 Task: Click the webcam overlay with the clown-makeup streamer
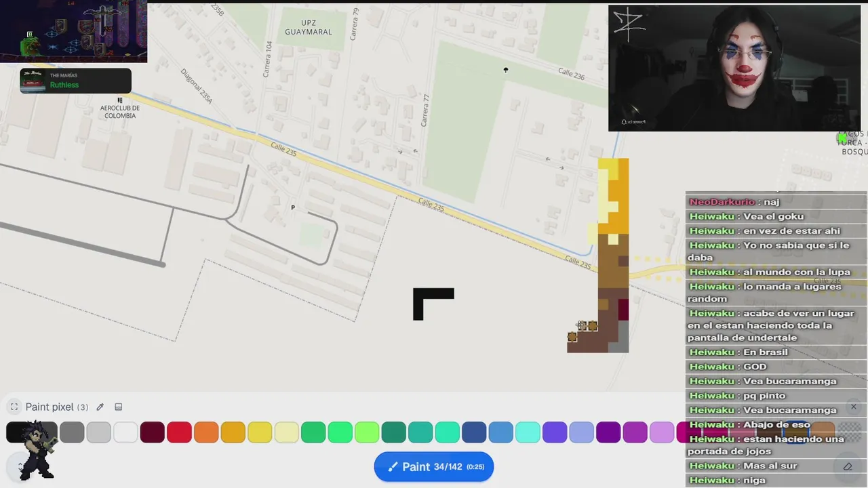(734, 68)
